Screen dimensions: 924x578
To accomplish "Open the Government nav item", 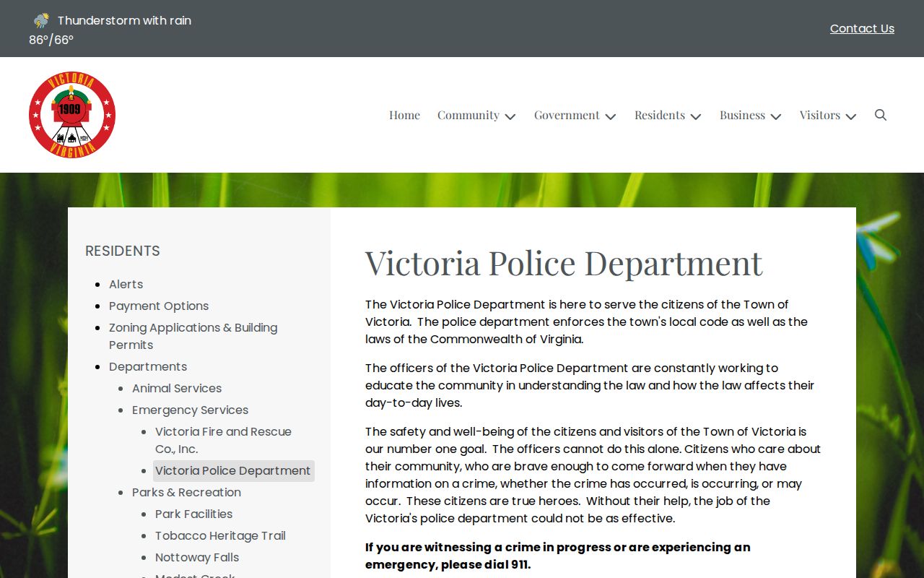I will (x=567, y=115).
